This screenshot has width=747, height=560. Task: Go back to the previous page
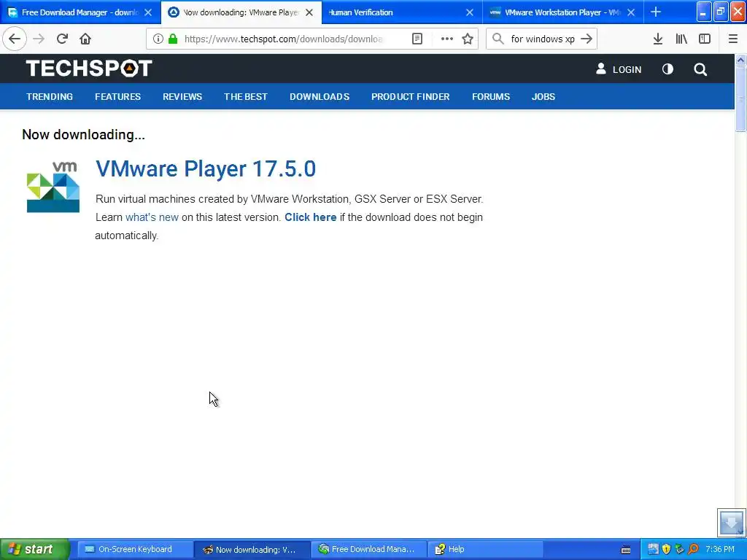click(15, 39)
